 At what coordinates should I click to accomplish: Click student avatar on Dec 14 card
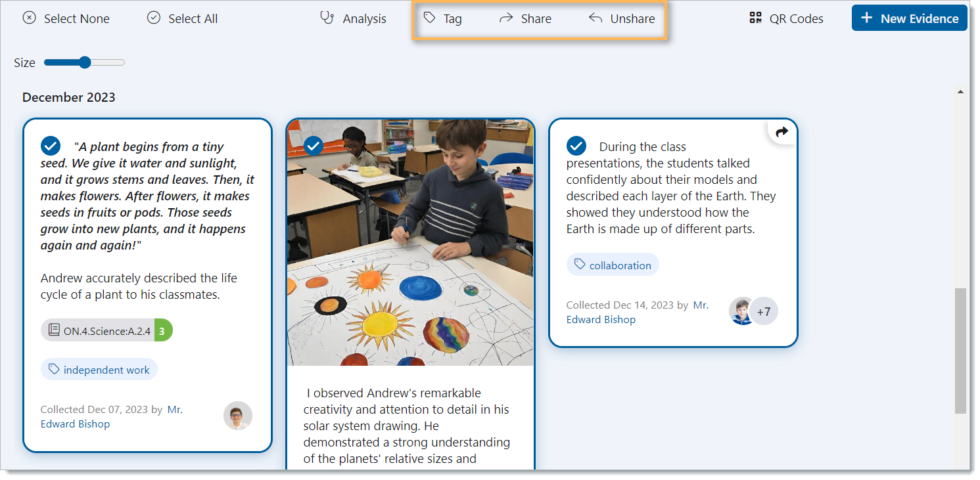tap(741, 311)
